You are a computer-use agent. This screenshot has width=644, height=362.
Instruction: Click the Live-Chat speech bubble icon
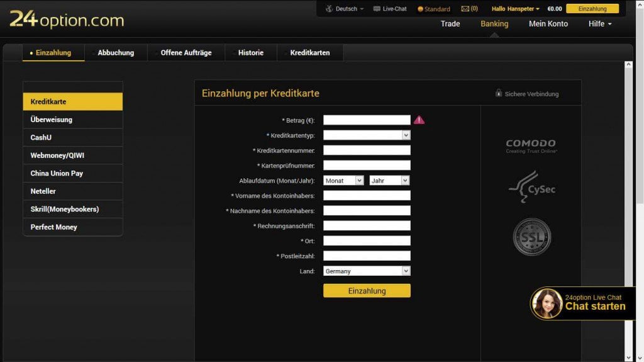click(x=377, y=9)
